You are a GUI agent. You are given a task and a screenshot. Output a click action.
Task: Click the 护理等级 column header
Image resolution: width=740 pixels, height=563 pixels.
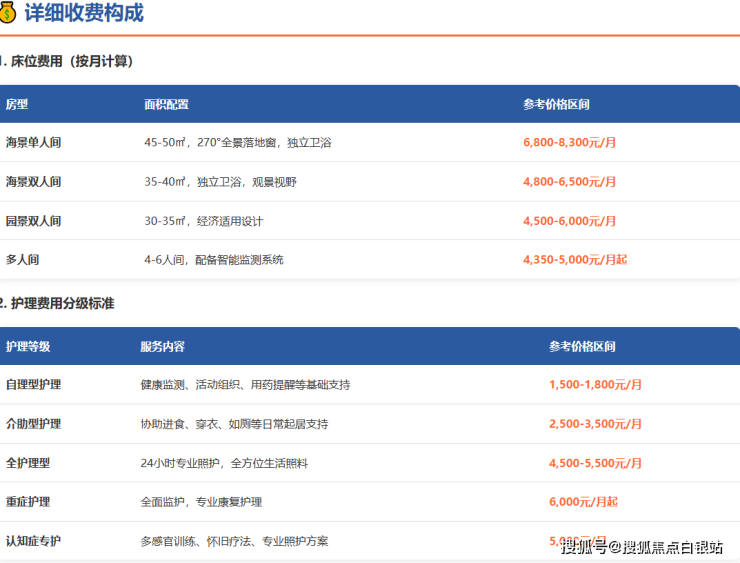(x=27, y=346)
